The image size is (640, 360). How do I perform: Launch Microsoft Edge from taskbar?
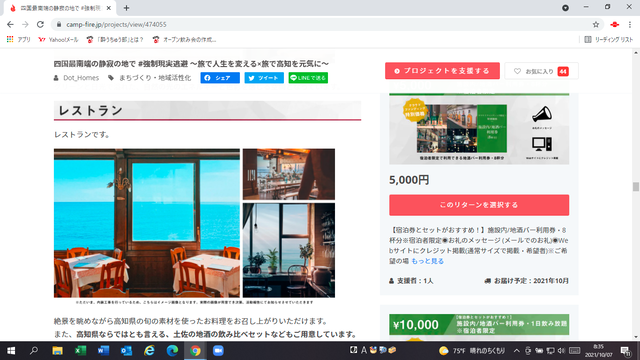pyautogui.click(x=172, y=351)
